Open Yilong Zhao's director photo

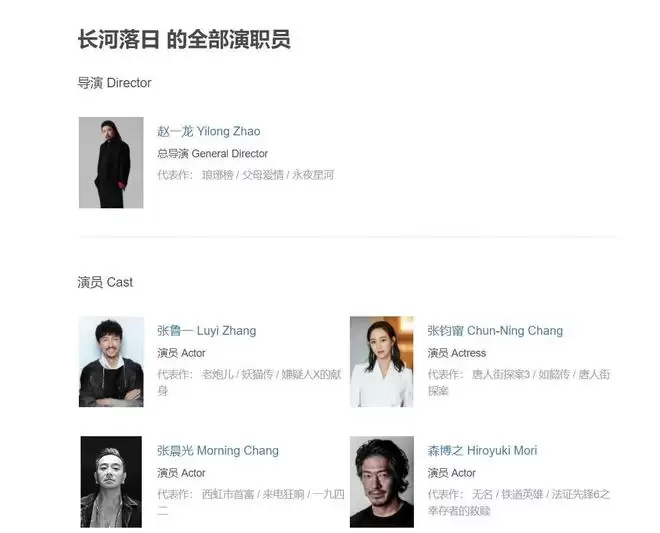click(111, 163)
